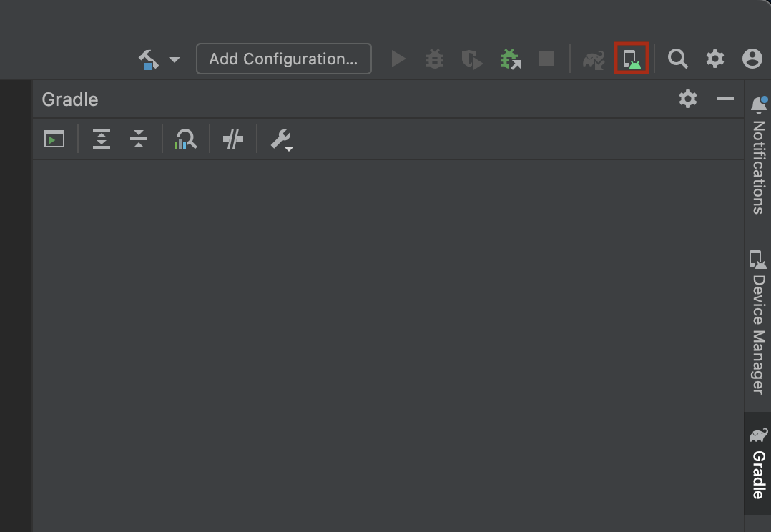Viewport: 771px width, 532px height.
Task: Open the Gradle settings wrench dropdown
Action: point(280,139)
